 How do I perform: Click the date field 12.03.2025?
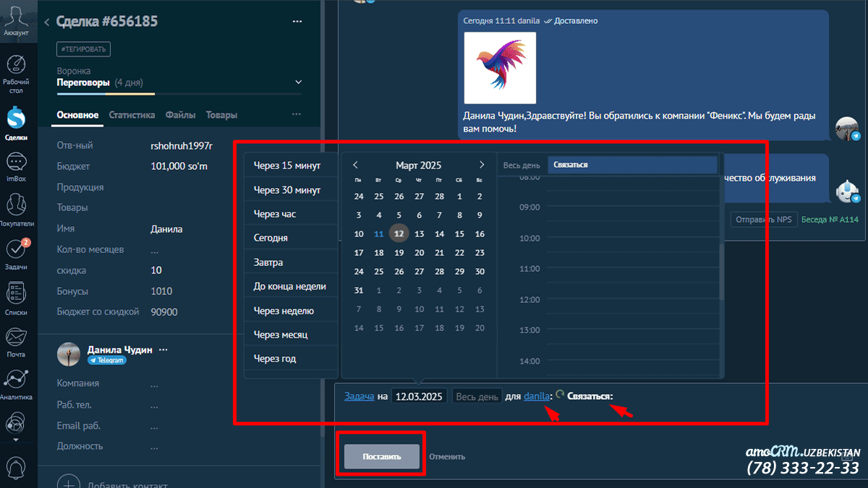pyautogui.click(x=420, y=396)
